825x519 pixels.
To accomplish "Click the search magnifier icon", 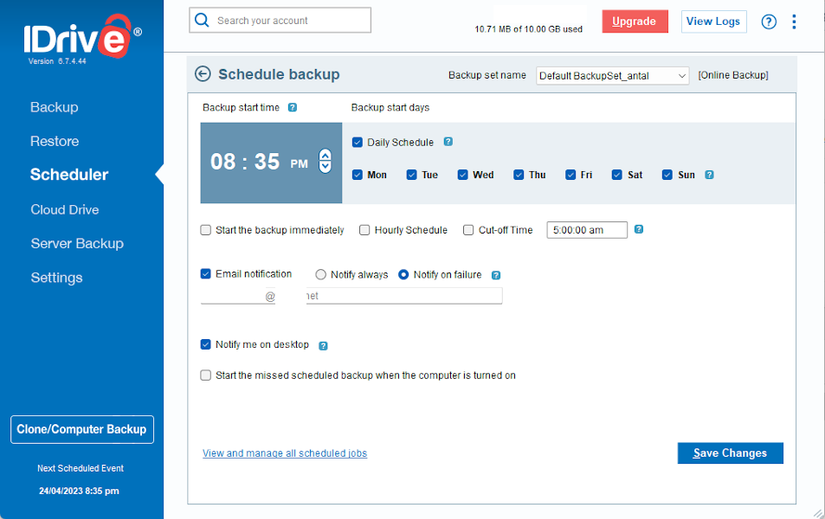I will coord(202,20).
